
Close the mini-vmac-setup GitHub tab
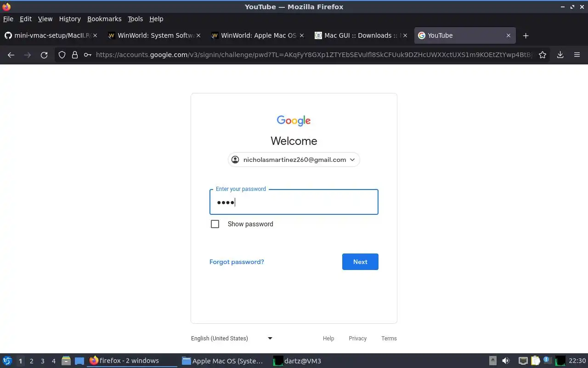point(95,35)
